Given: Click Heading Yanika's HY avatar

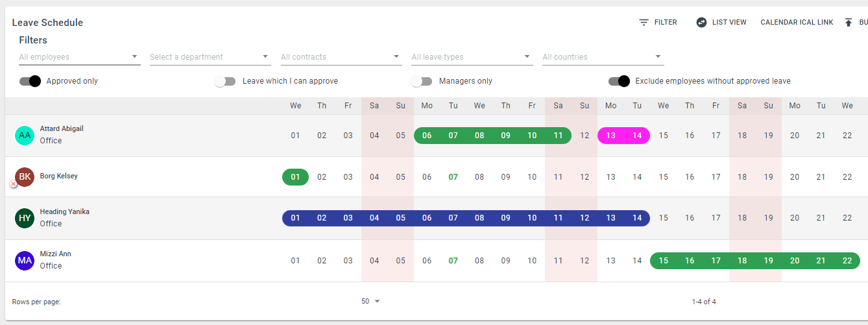Looking at the screenshot, I should pyautogui.click(x=25, y=218).
